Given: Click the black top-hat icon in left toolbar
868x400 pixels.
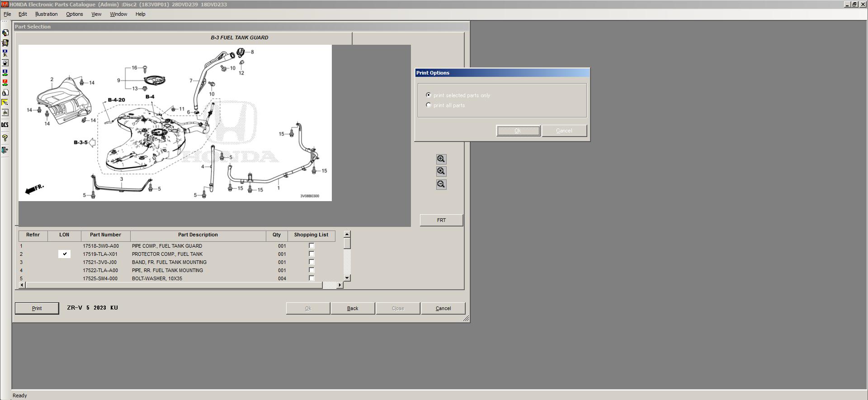Looking at the screenshot, I should coord(5,63).
